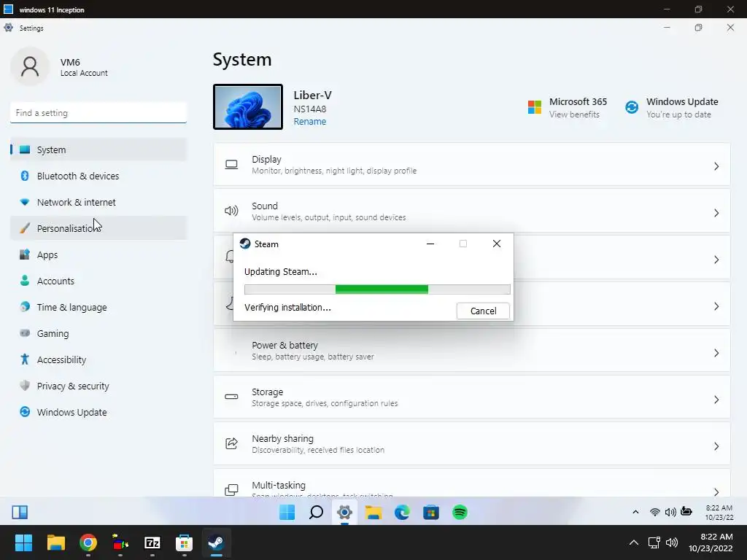Screen dimensions: 747x560
Task: Click the network icon in the host tray
Action: [x=654, y=542]
